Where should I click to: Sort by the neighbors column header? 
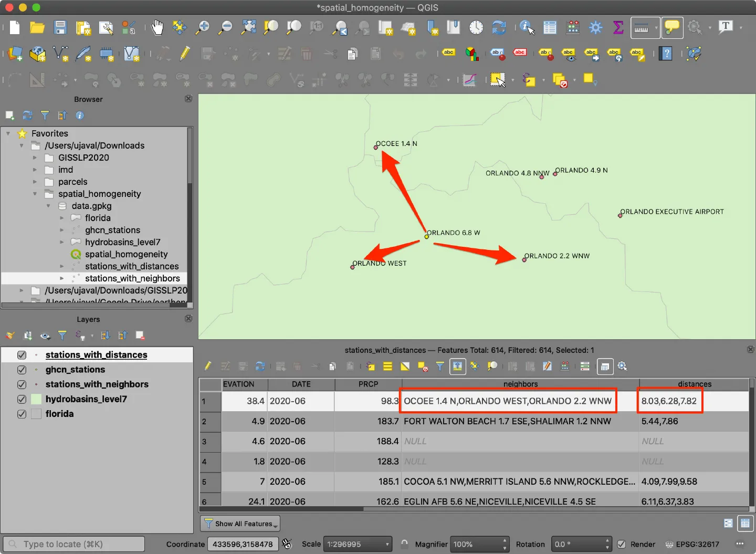520,384
